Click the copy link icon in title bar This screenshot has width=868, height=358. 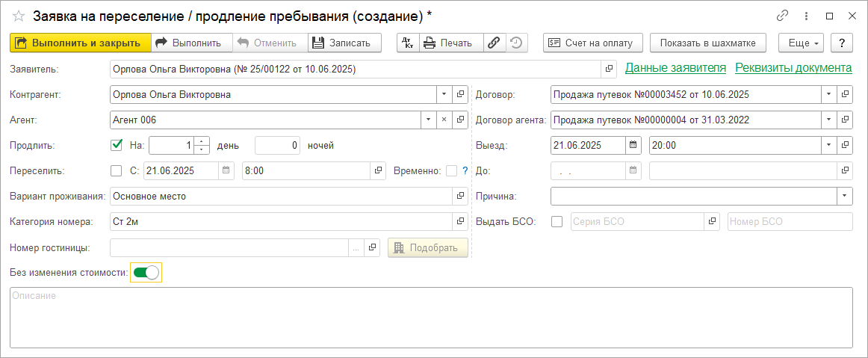pos(783,16)
